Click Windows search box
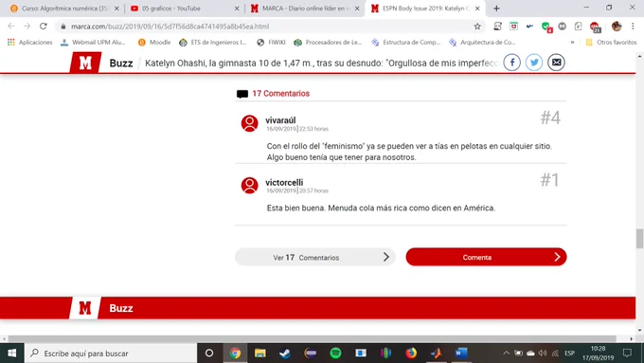This screenshot has height=363, width=644. pyautogui.click(x=111, y=354)
